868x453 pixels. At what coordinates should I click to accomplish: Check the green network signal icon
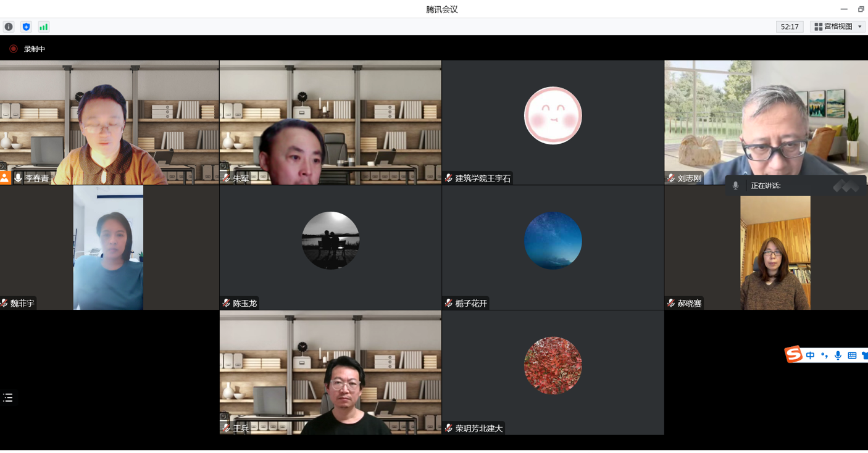(x=43, y=27)
